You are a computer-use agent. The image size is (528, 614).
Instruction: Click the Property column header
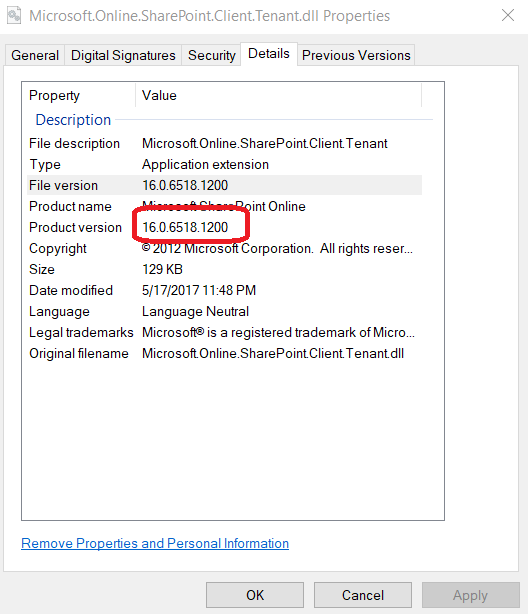[x=79, y=95]
